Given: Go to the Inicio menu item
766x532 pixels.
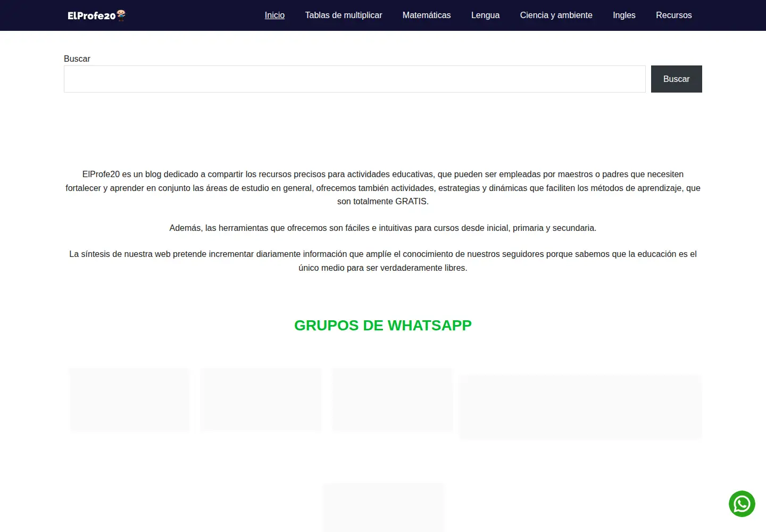Looking at the screenshot, I should 274,15.
